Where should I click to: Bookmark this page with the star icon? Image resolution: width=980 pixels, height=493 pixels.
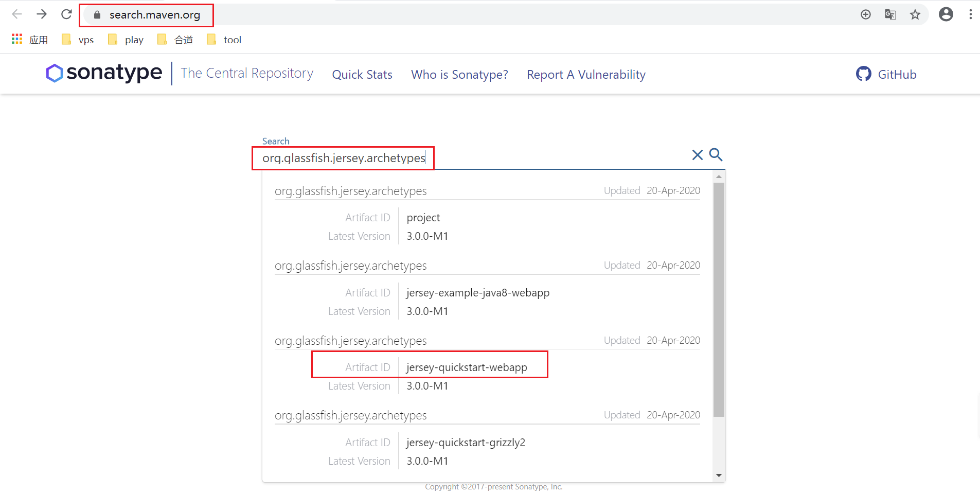[915, 14]
